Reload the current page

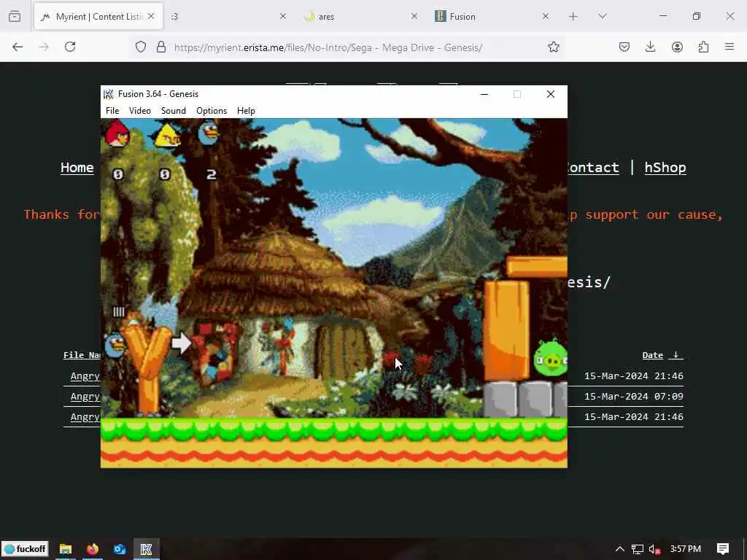tap(70, 47)
